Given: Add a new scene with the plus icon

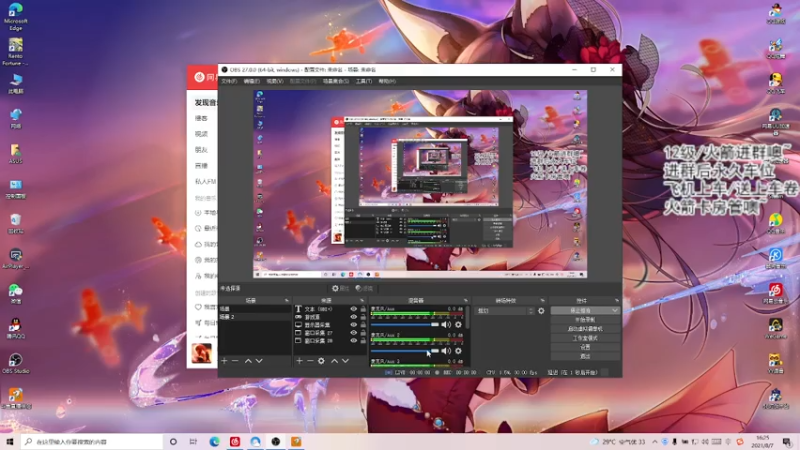Looking at the screenshot, I should pos(224,361).
